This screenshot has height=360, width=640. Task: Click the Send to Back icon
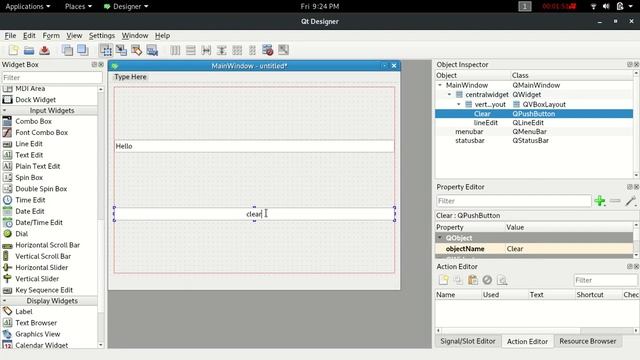coord(67,50)
